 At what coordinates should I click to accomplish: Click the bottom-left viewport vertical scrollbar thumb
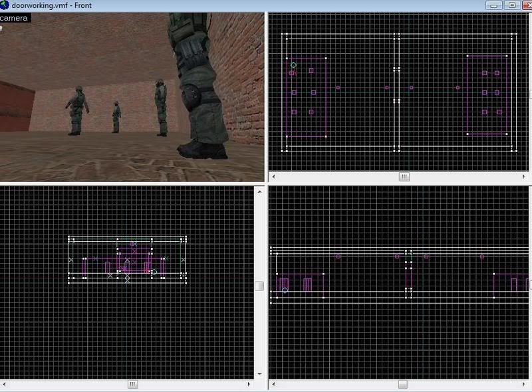click(259, 286)
